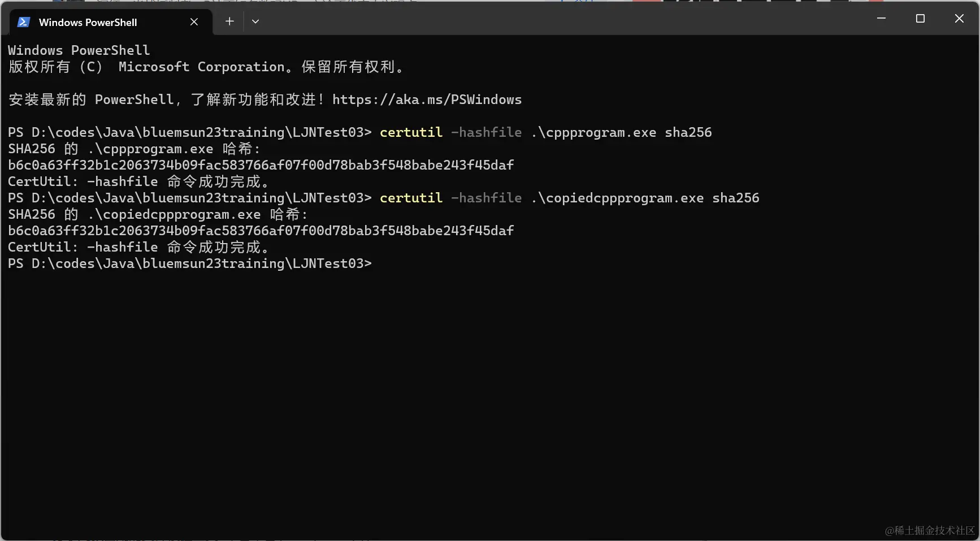The image size is (980, 541).
Task: Click the .\copiedcppprogram.exe argument in command
Action: 617,198
